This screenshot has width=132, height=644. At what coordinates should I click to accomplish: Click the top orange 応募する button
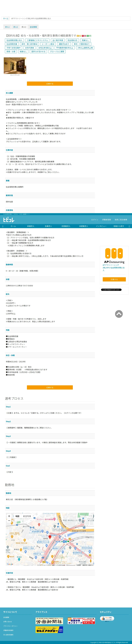[50, 84]
